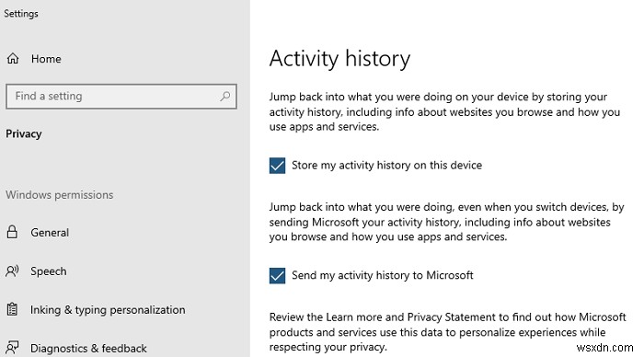Uncheck Store my activity history on this device
Image resolution: width=644 pixels, height=357 pixels.
pyautogui.click(x=277, y=166)
